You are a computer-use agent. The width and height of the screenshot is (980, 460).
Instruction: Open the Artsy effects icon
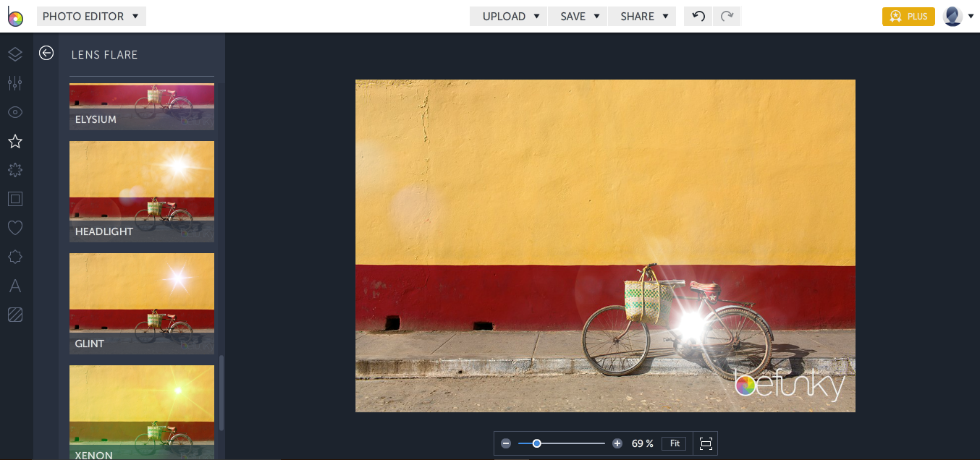click(15, 170)
